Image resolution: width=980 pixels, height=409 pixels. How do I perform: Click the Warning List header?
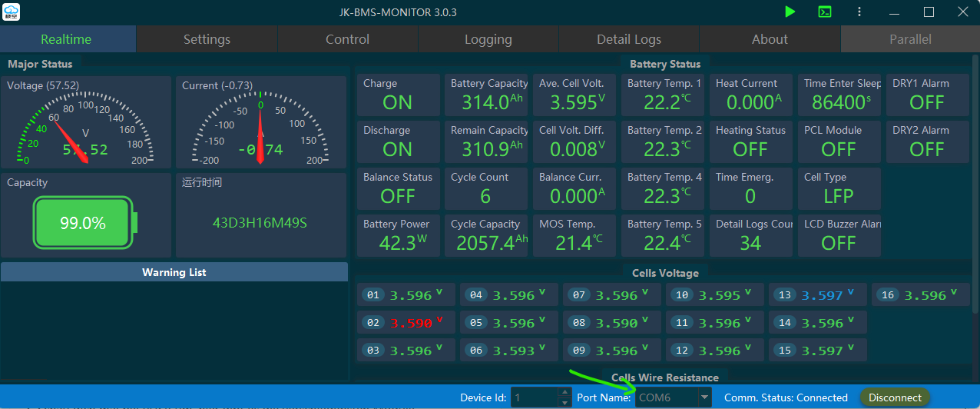[174, 272]
